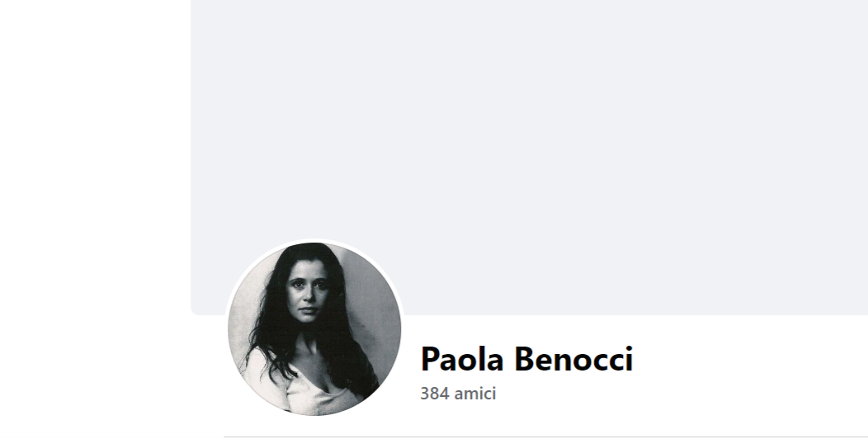
Task: Select the profile name Paola Benocci
Action: point(526,359)
